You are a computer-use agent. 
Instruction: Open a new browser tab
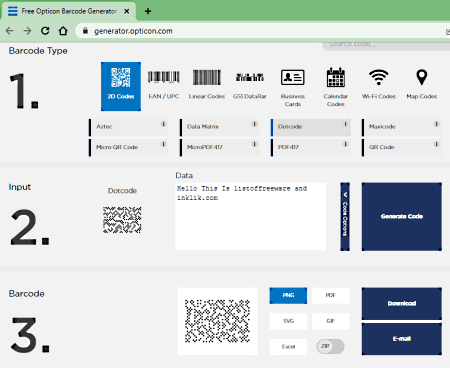pos(148,11)
